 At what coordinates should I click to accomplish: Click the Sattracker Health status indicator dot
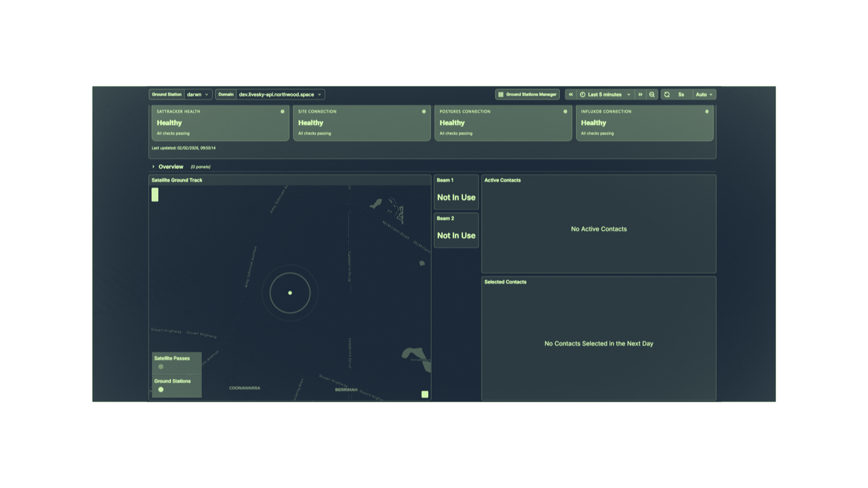[x=282, y=111]
